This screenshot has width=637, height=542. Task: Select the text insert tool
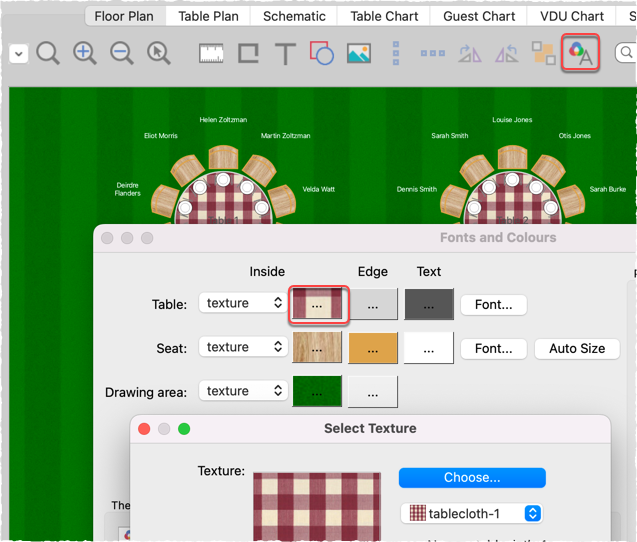pos(285,54)
